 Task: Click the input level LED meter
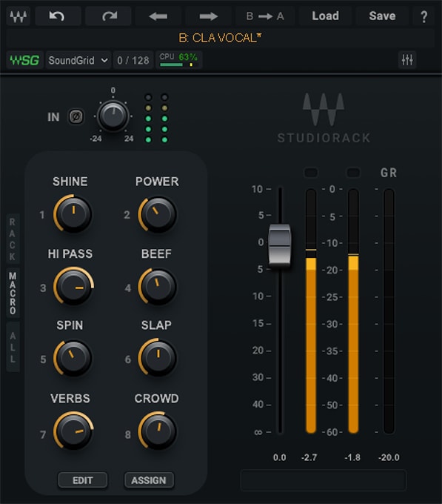[x=156, y=119]
